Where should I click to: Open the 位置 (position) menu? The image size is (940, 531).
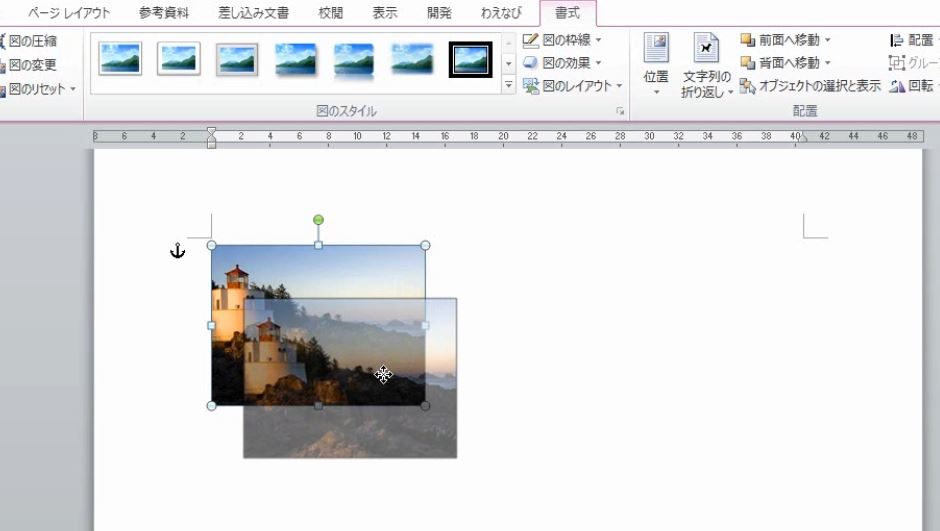tap(656, 64)
